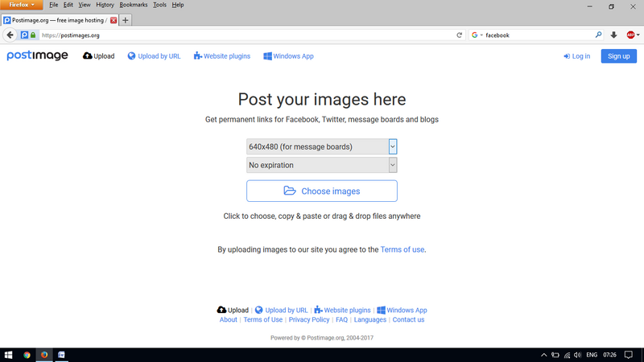Open the Downloads arrow icon
This screenshot has height=362, width=644.
[613, 35]
